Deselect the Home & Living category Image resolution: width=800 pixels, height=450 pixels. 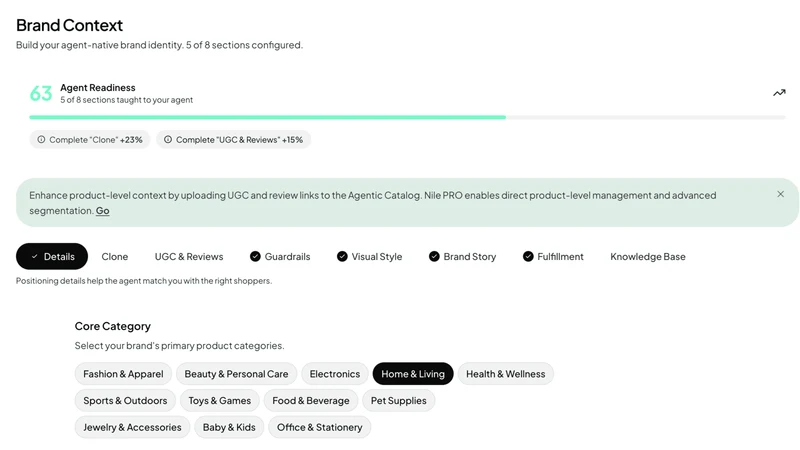pyautogui.click(x=413, y=374)
